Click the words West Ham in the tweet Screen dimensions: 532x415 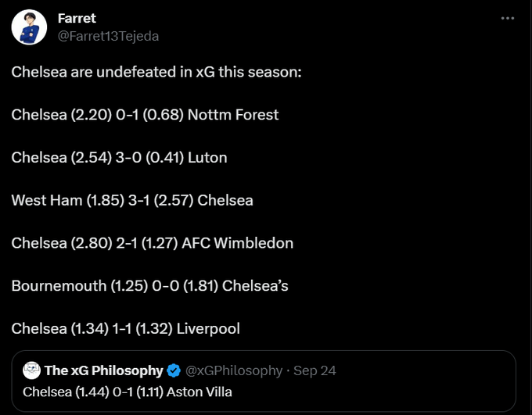[47, 200]
